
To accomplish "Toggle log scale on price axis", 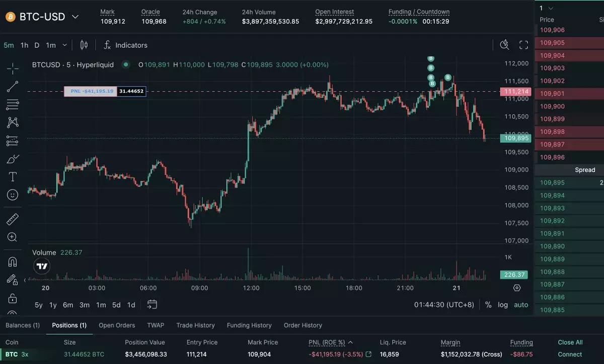I will [x=503, y=305].
